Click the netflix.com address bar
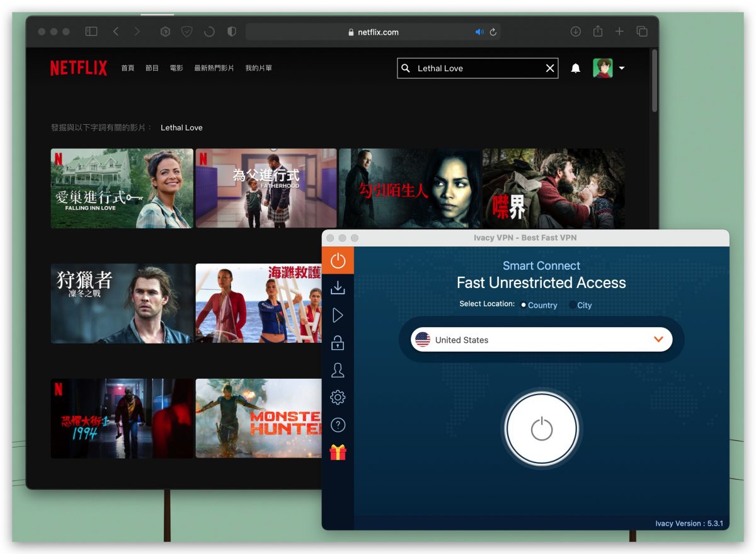 coord(373,32)
